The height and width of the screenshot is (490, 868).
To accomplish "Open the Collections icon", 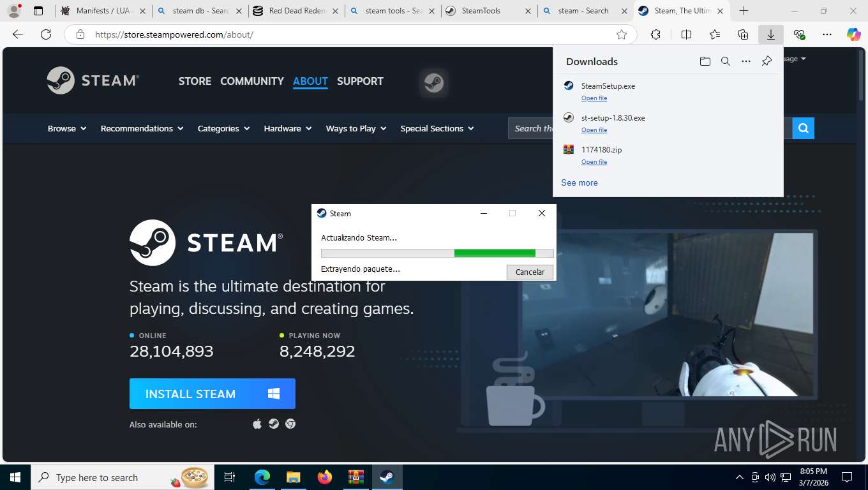I will pyautogui.click(x=743, y=34).
